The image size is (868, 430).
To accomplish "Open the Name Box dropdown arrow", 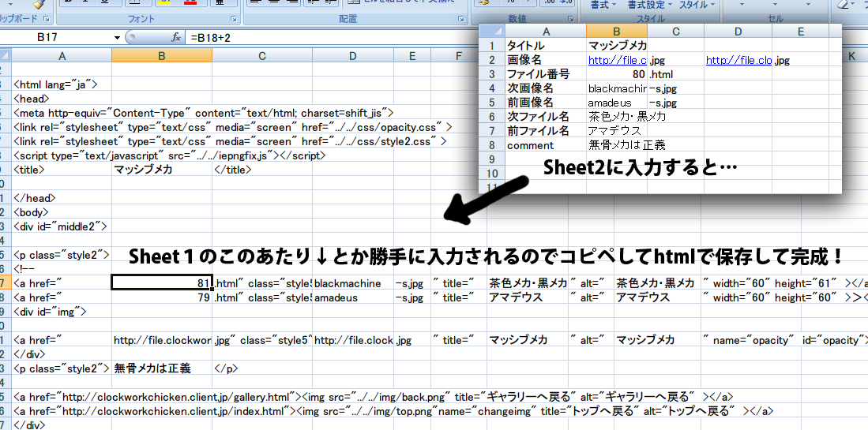I will [x=118, y=38].
